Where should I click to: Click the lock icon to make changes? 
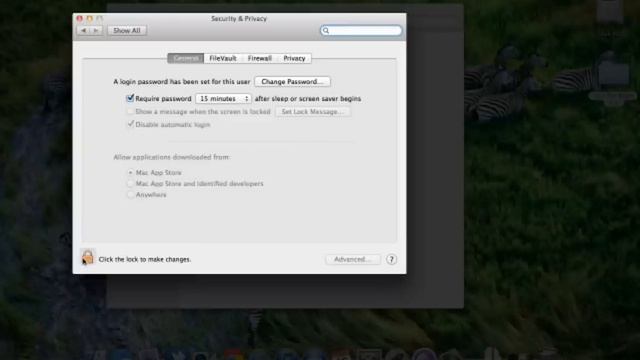click(x=88, y=257)
